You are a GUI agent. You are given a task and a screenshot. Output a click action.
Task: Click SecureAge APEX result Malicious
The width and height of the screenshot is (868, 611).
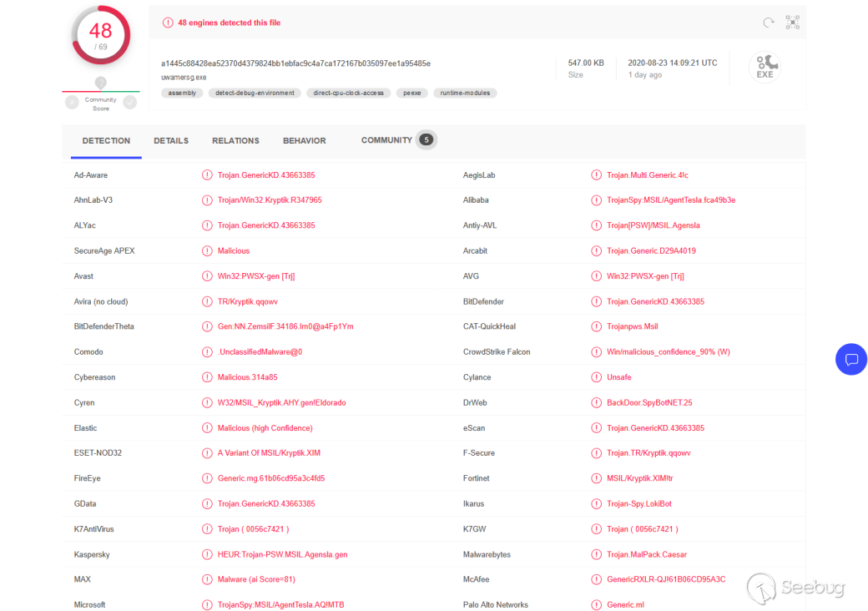point(234,250)
